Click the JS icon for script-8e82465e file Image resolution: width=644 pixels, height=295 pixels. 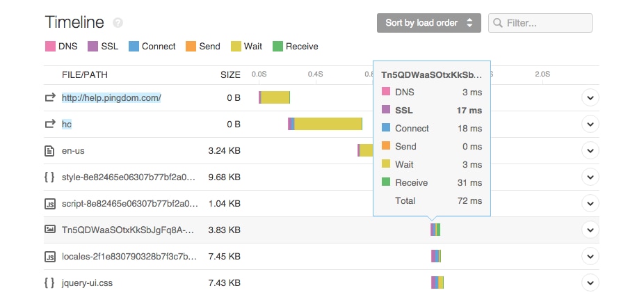[x=49, y=204]
